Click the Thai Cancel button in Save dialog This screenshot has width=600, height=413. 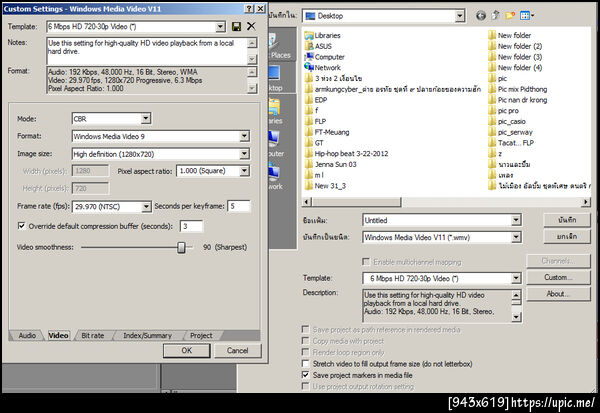[x=567, y=236]
